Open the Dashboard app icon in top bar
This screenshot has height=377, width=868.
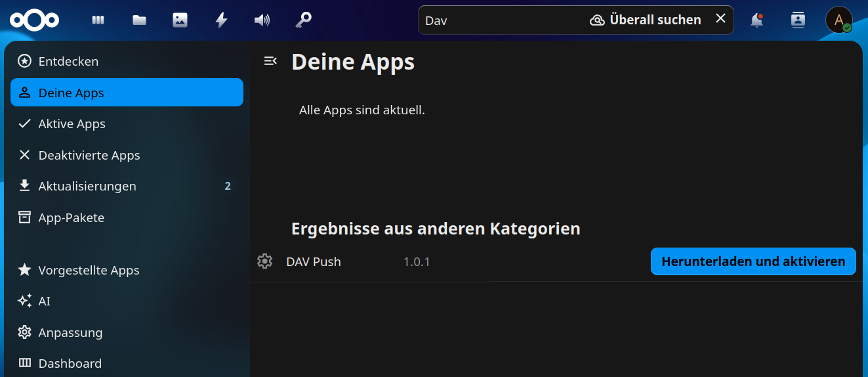tap(98, 20)
